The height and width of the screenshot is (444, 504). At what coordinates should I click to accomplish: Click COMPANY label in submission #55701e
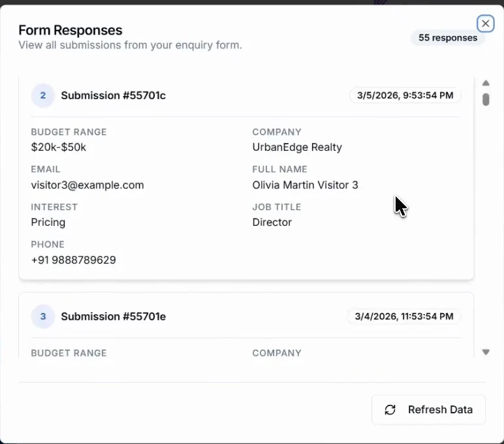click(277, 353)
